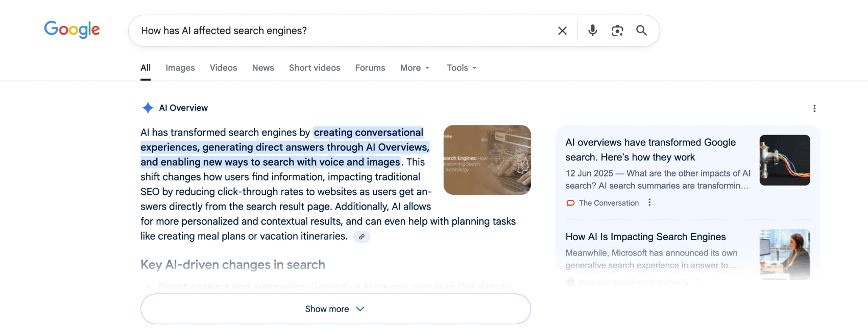This screenshot has height=334, width=868.
Task: Go to the Forums tab
Action: 370,68
